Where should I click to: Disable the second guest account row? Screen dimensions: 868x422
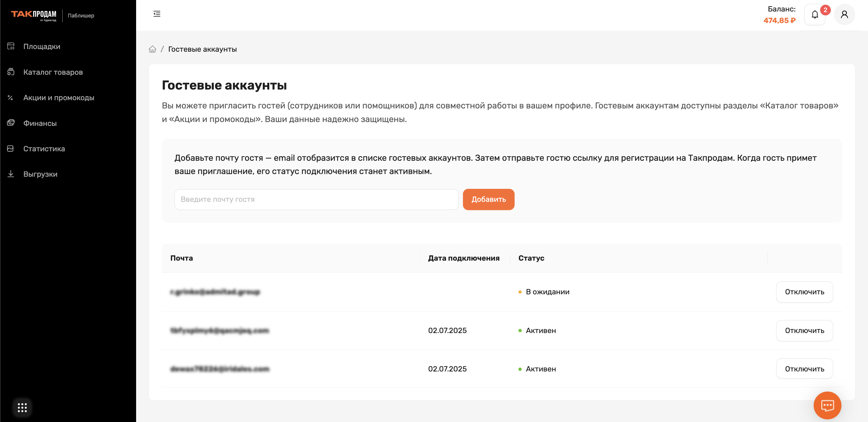[804, 331]
